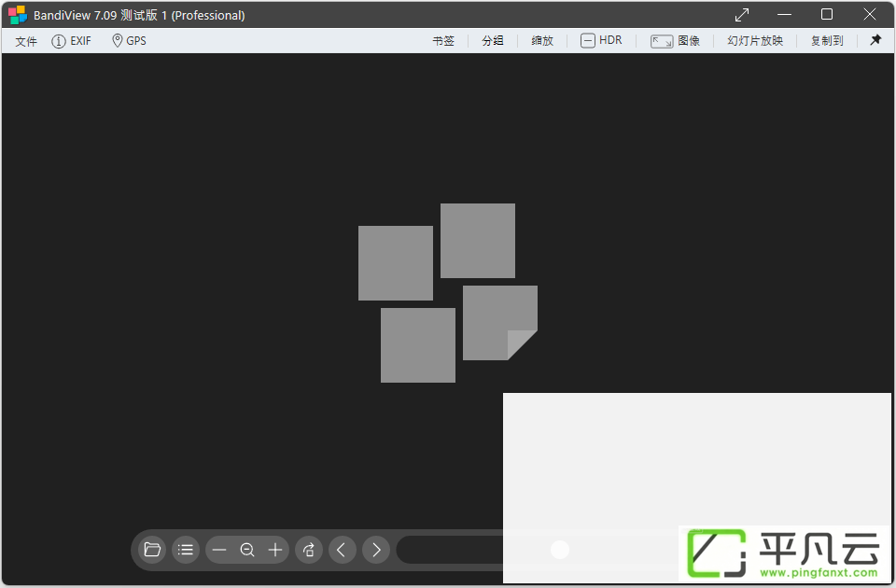Go to previous image
Viewport: 896px width, 588px height.
point(343,550)
